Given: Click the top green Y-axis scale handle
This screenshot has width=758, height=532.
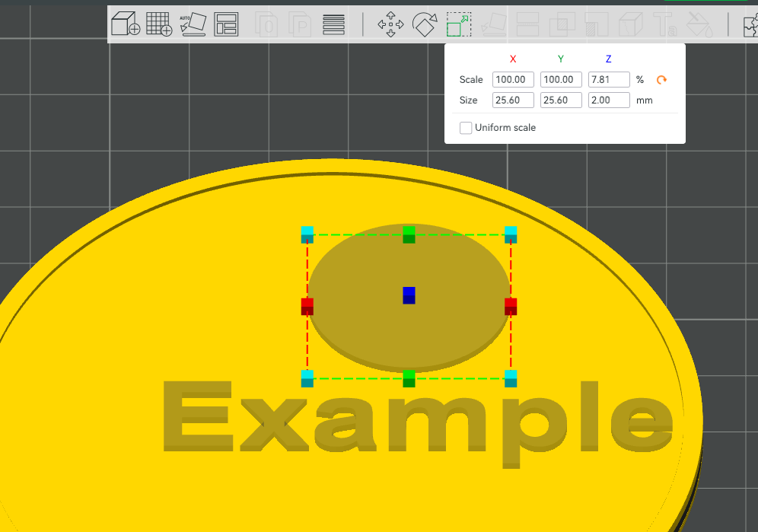Looking at the screenshot, I should click(409, 234).
